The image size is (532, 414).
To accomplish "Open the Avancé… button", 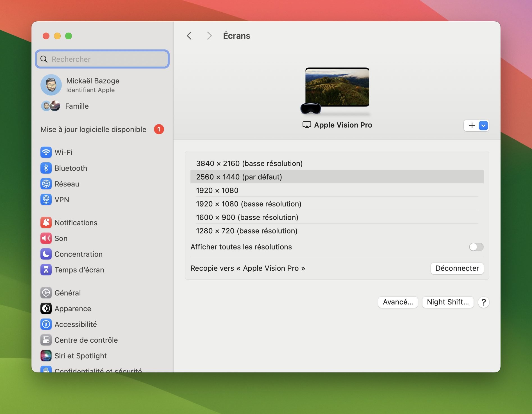I will [x=398, y=302].
